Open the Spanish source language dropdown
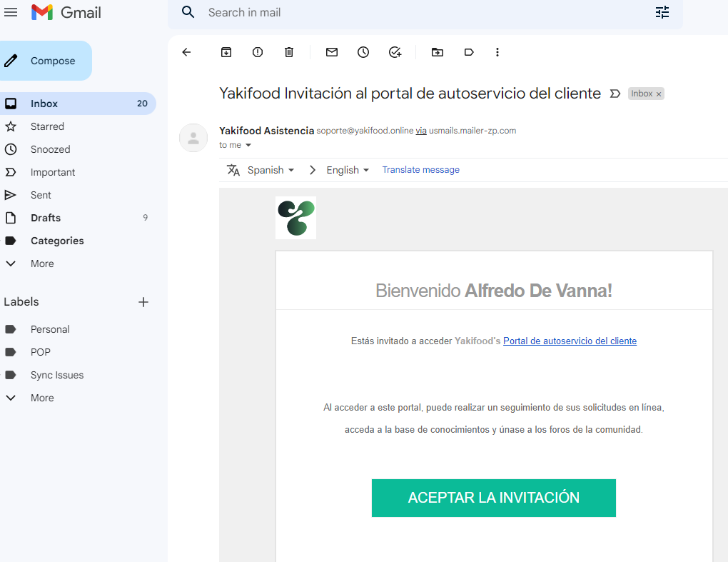 coord(271,170)
